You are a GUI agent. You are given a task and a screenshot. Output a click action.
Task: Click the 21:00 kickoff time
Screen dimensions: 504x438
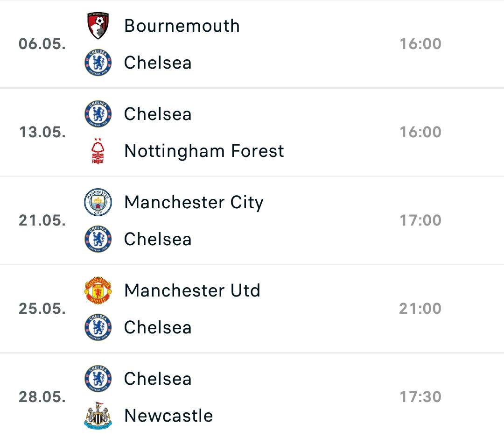[420, 308]
